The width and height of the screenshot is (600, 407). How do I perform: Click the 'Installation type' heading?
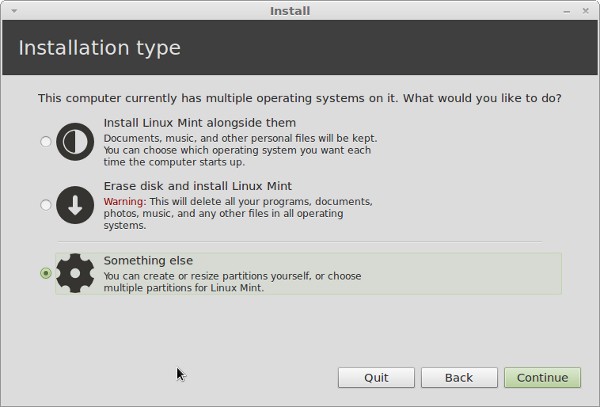point(99,48)
